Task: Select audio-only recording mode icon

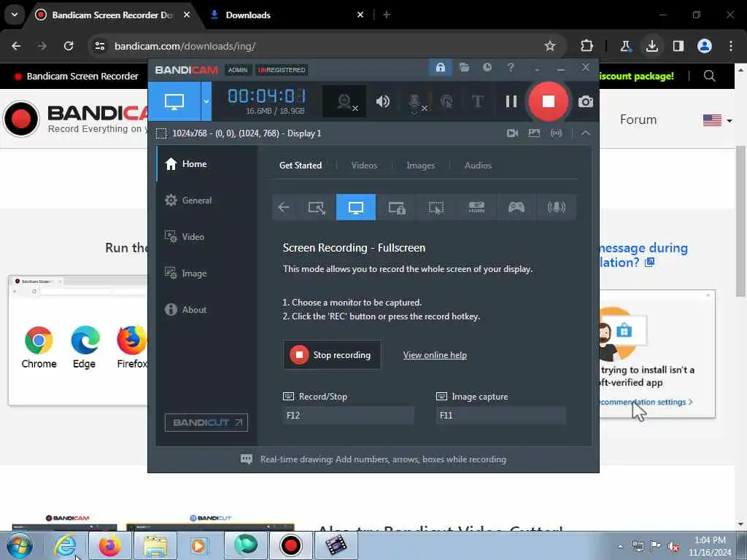Action: point(557,207)
